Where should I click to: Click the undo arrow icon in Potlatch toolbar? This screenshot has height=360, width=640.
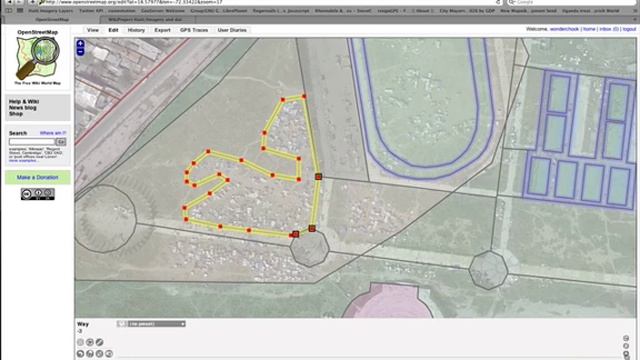point(80,353)
